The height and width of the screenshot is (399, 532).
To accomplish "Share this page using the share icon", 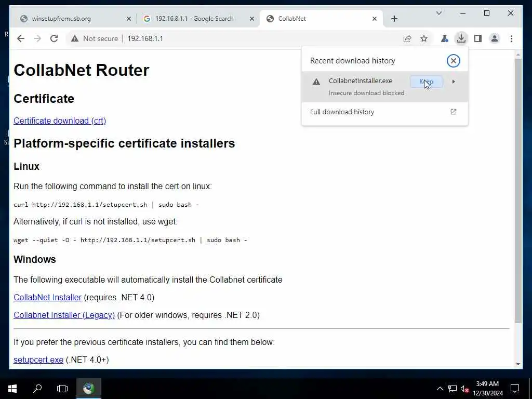I will [407, 38].
